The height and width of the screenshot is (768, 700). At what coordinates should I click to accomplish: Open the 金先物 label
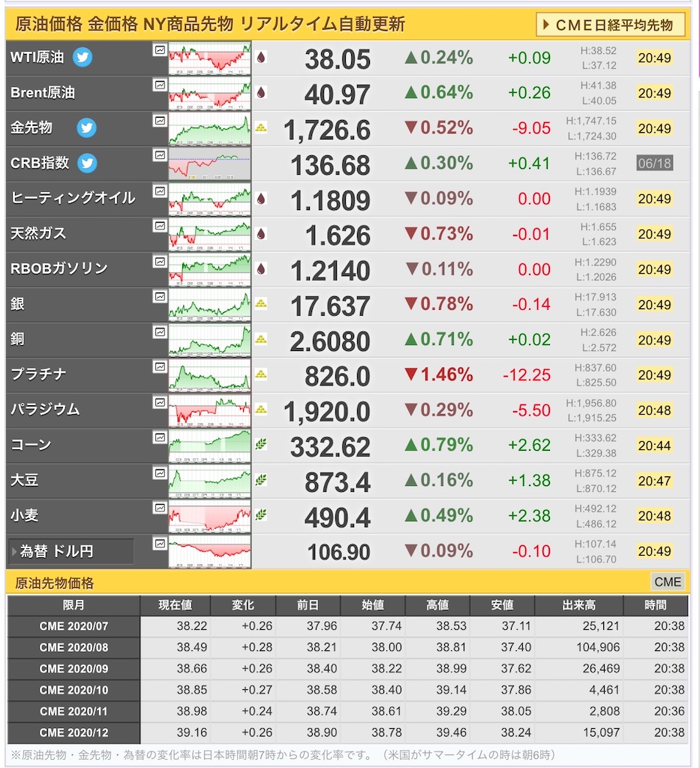(32, 127)
